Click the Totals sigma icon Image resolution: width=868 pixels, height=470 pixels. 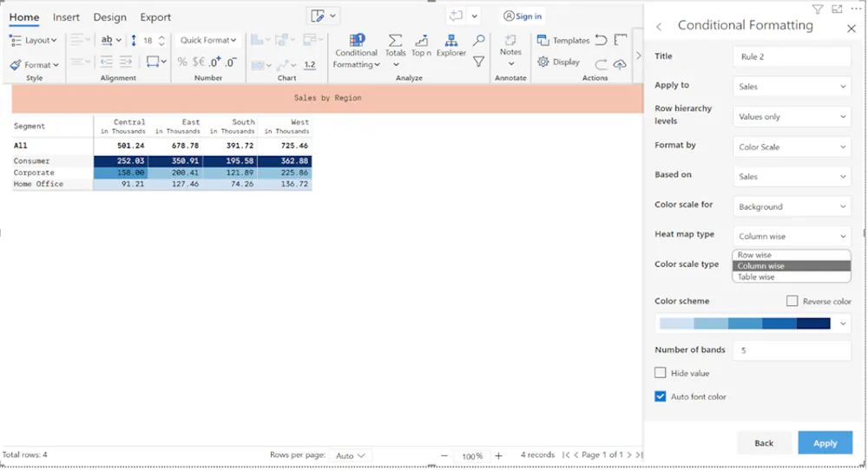point(395,41)
